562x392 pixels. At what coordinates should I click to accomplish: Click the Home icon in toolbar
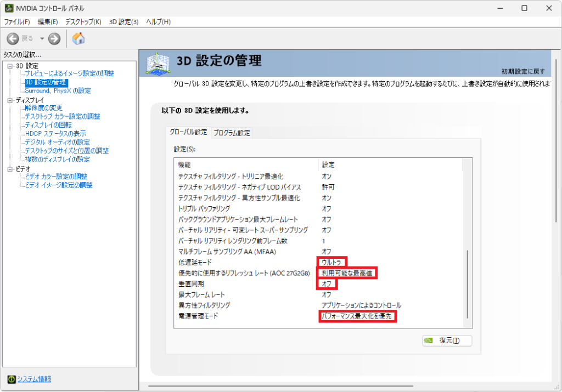pos(78,38)
